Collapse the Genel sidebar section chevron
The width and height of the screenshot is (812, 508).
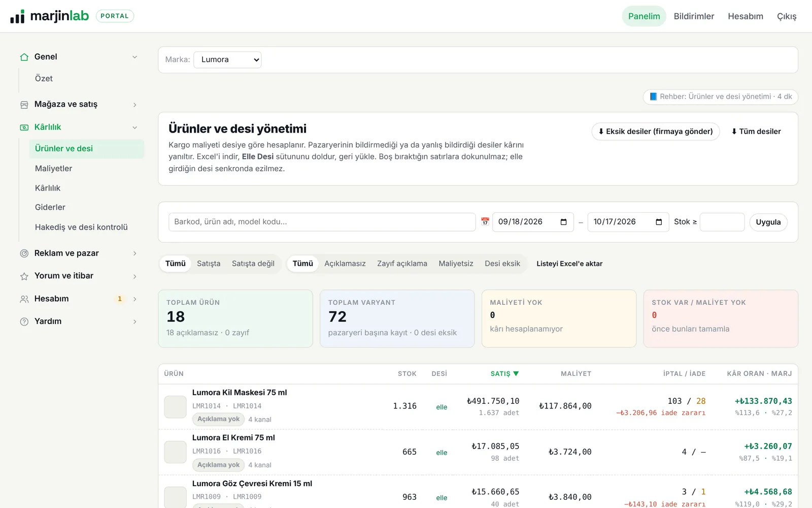tap(134, 57)
